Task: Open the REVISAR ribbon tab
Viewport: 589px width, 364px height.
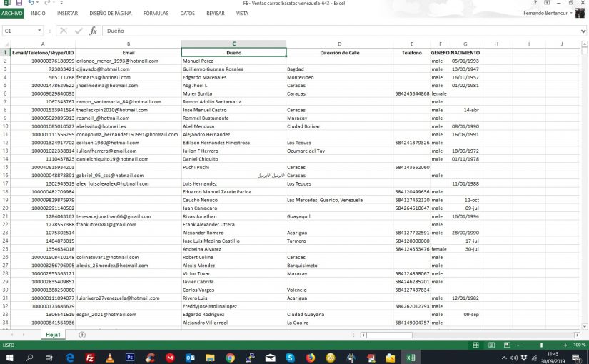Action: 216,13
